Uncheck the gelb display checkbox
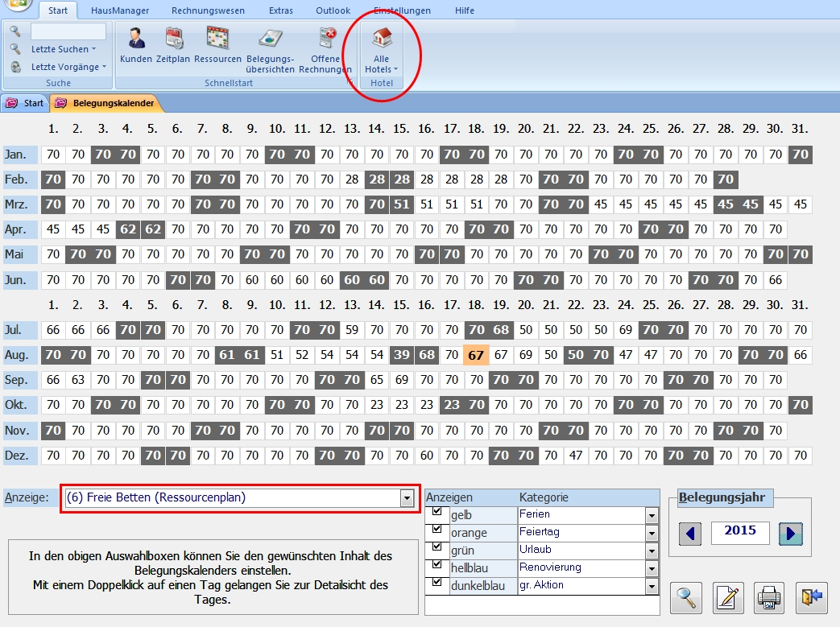 tap(437, 512)
